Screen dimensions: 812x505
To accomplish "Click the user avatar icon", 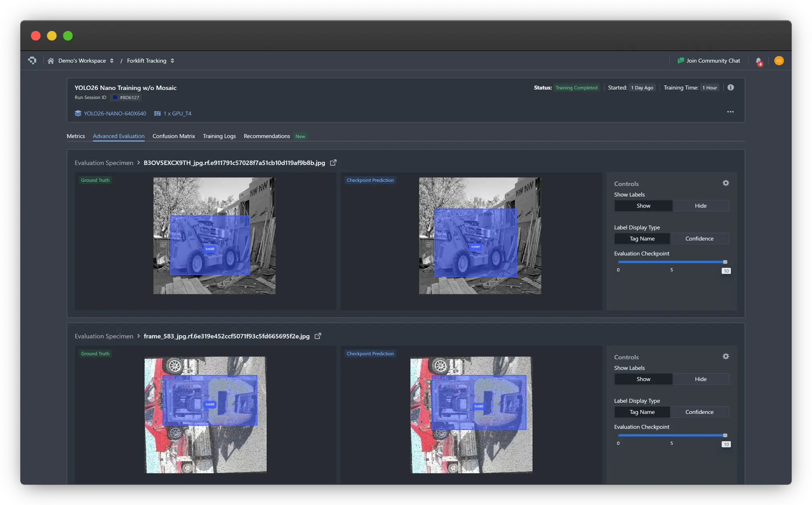I will click(779, 61).
